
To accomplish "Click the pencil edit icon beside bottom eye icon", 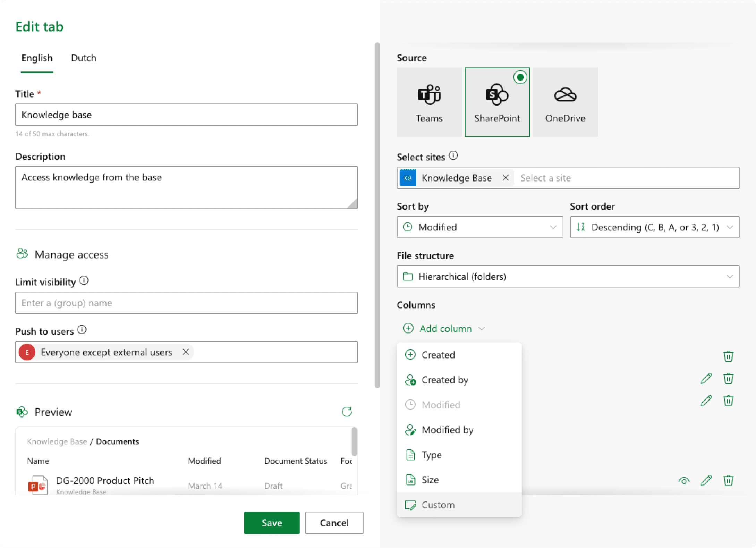I will pyautogui.click(x=706, y=481).
